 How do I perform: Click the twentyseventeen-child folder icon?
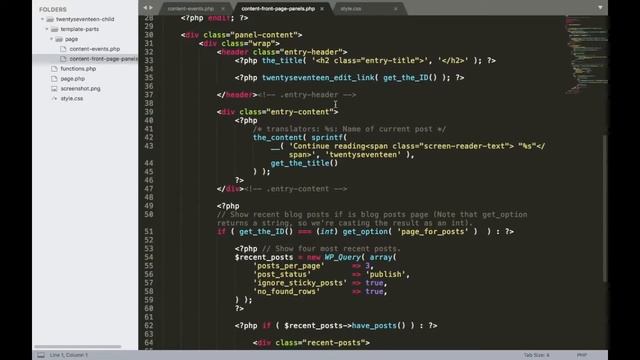coord(50,19)
